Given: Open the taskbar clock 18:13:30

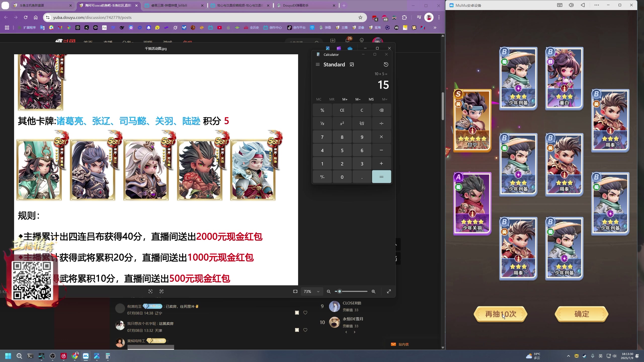Looking at the screenshot, I should (627, 356).
